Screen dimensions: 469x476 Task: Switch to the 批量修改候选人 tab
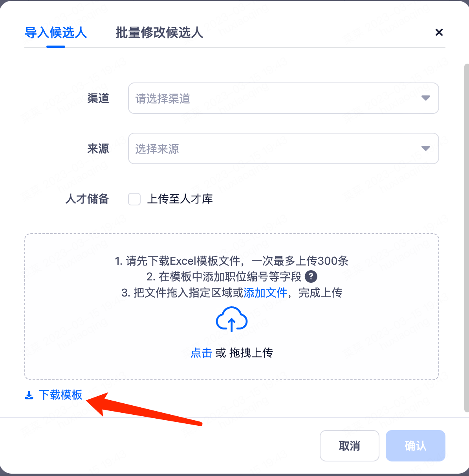pos(159,33)
